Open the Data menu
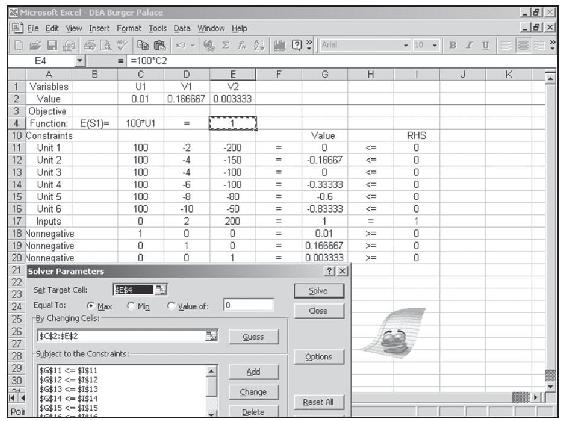 click(182, 28)
